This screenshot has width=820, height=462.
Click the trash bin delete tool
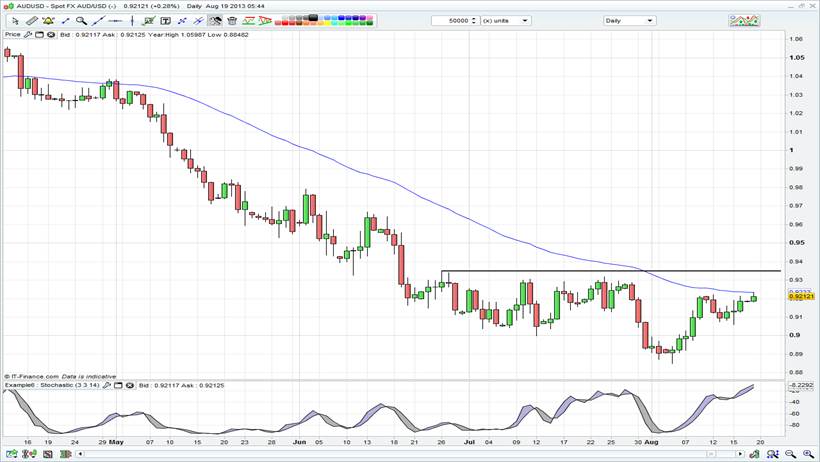click(232, 21)
